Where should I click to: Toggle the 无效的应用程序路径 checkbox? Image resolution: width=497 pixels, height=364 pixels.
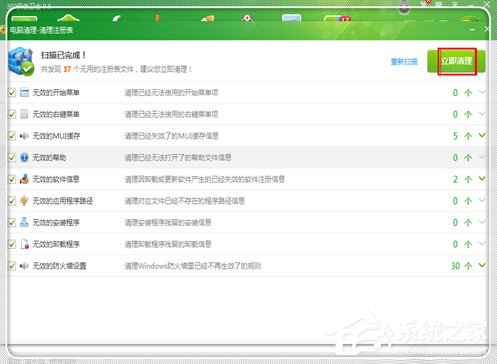pos(12,201)
